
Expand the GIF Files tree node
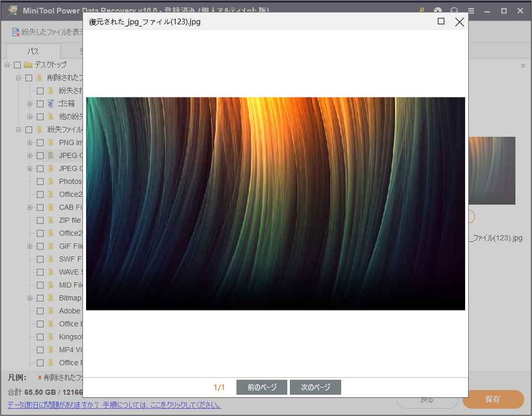tap(30, 246)
